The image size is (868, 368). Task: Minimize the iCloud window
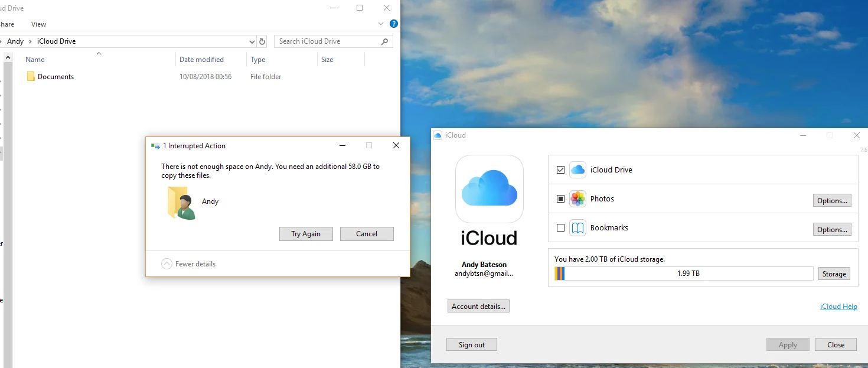point(802,135)
